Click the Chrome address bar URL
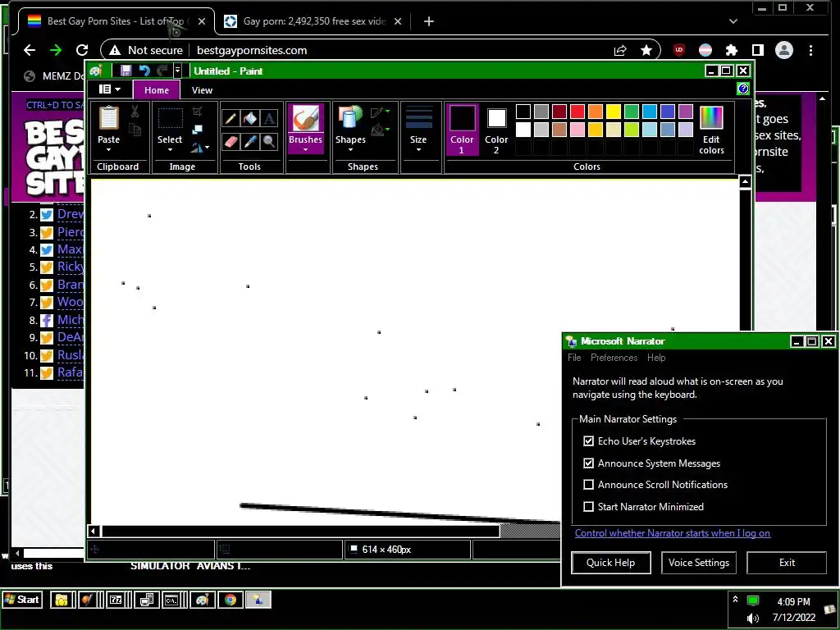This screenshot has height=630, width=840. 252,50
